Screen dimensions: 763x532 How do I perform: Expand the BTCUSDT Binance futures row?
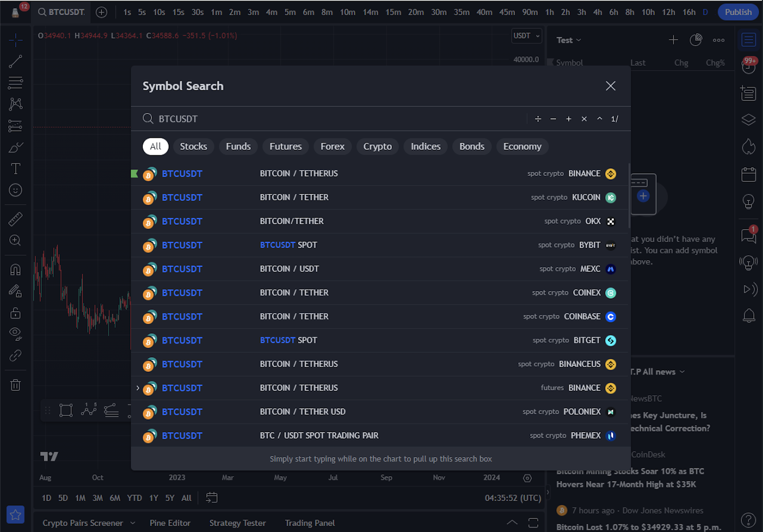coord(138,388)
